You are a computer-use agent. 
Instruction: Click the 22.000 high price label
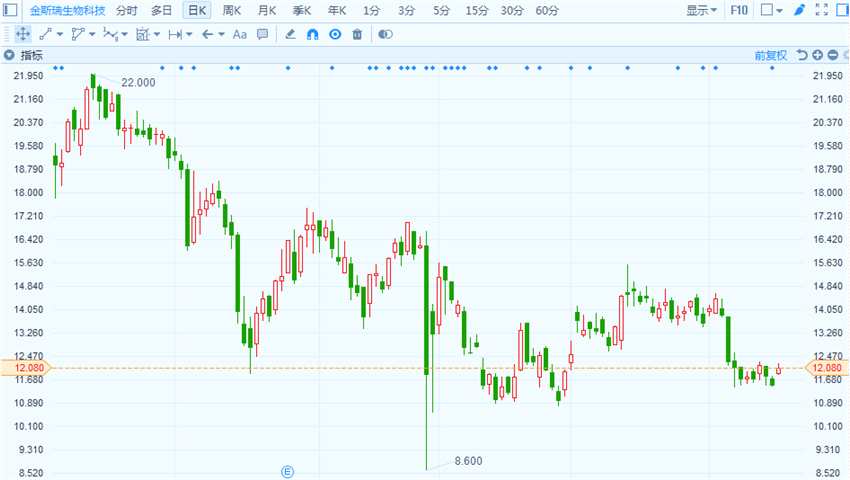click(138, 82)
